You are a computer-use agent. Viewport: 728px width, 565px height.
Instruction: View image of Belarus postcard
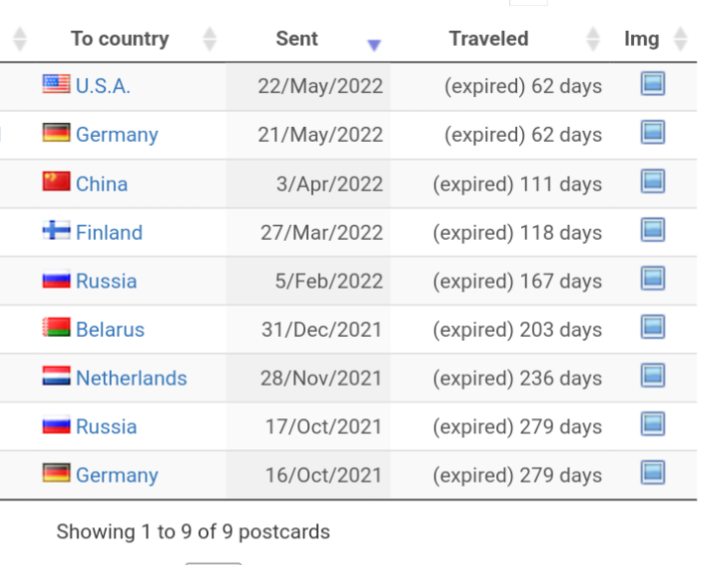coord(653,327)
